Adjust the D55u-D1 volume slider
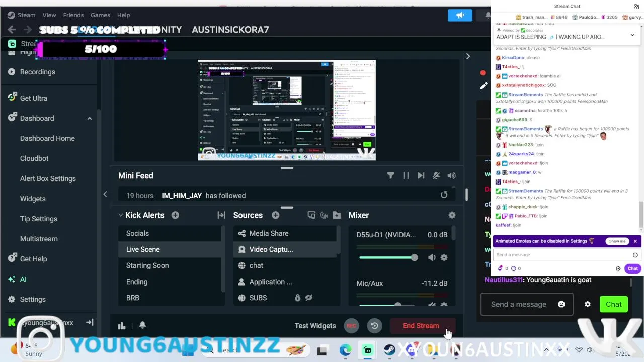 click(388, 257)
